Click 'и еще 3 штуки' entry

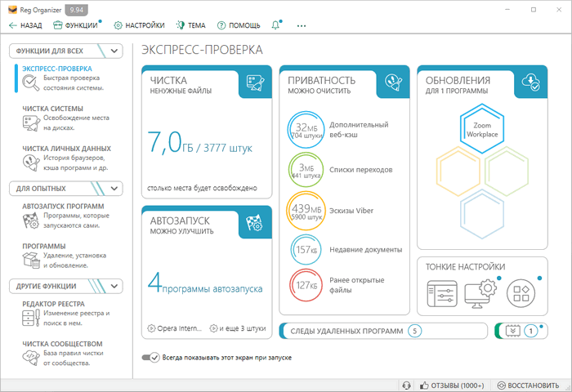238,328
